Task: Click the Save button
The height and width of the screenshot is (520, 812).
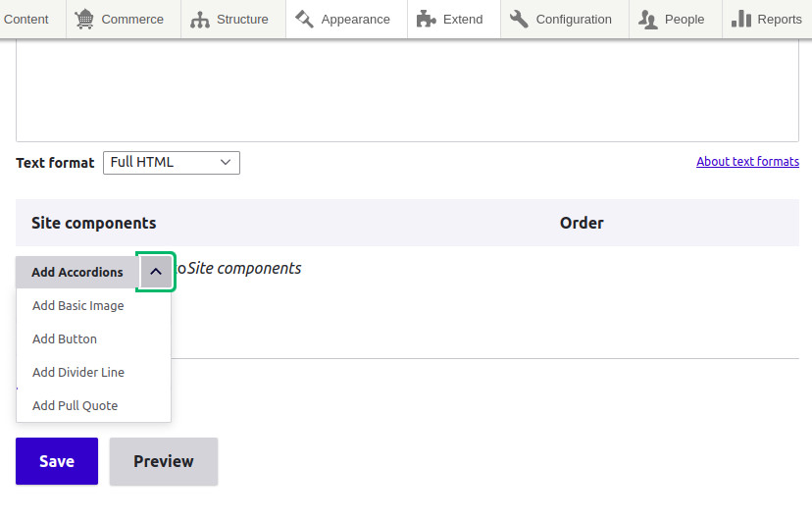Action: (x=57, y=461)
